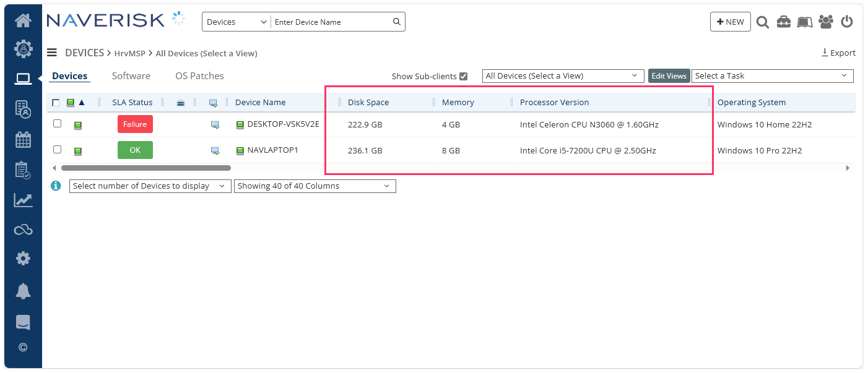Click the Disk Space column header

pyautogui.click(x=368, y=103)
